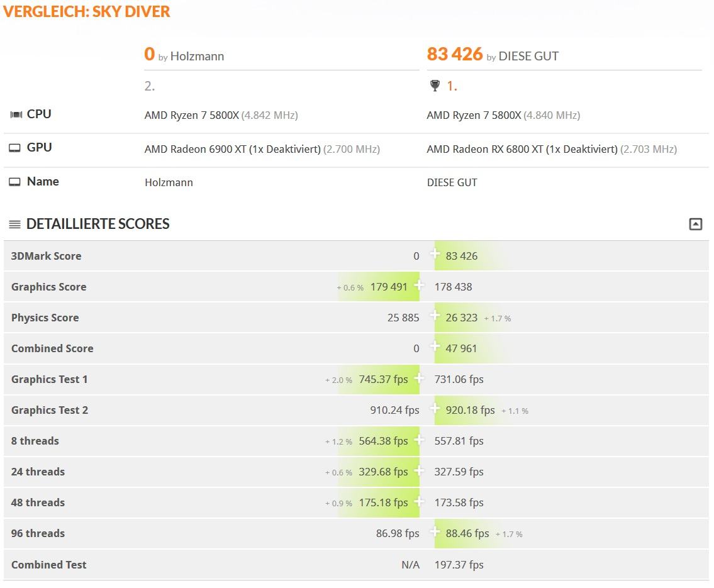Image resolution: width=714 pixels, height=588 pixels.
Task: Select the 920.18 fps value
Action: (x=471, y=410)
